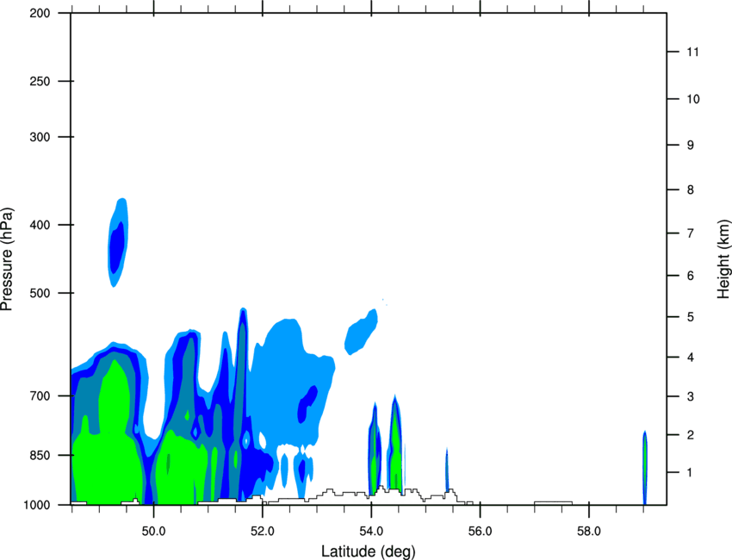732x560 pixels.
Task: Click the 850 pressure tick label
Action: coord(40,455)
